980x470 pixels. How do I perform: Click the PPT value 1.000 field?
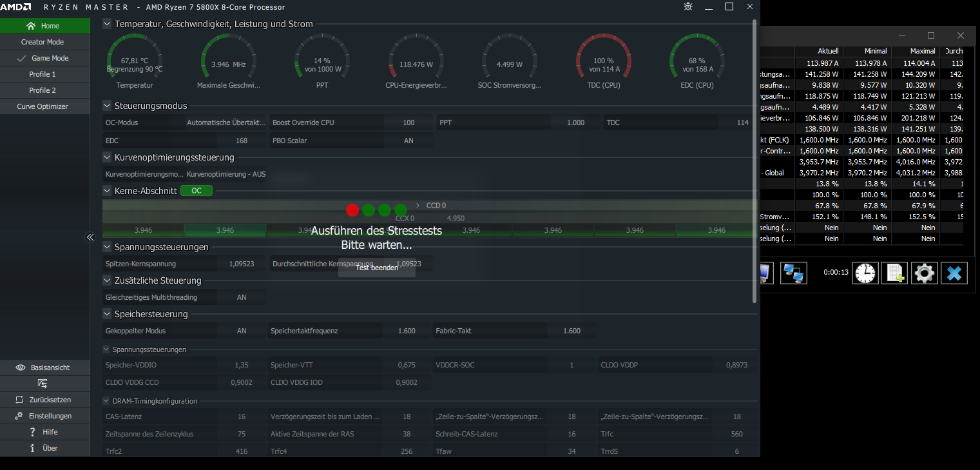click(575, 122)
